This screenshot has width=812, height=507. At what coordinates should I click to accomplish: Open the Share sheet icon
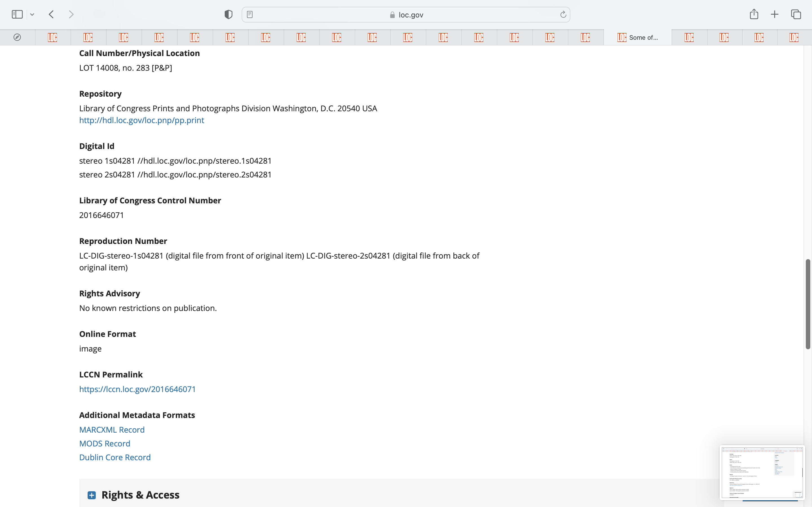pos(754,14)
